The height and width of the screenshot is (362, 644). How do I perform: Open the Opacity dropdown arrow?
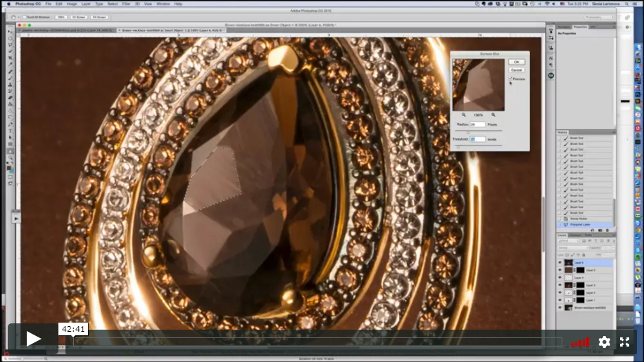click(612, 247)
